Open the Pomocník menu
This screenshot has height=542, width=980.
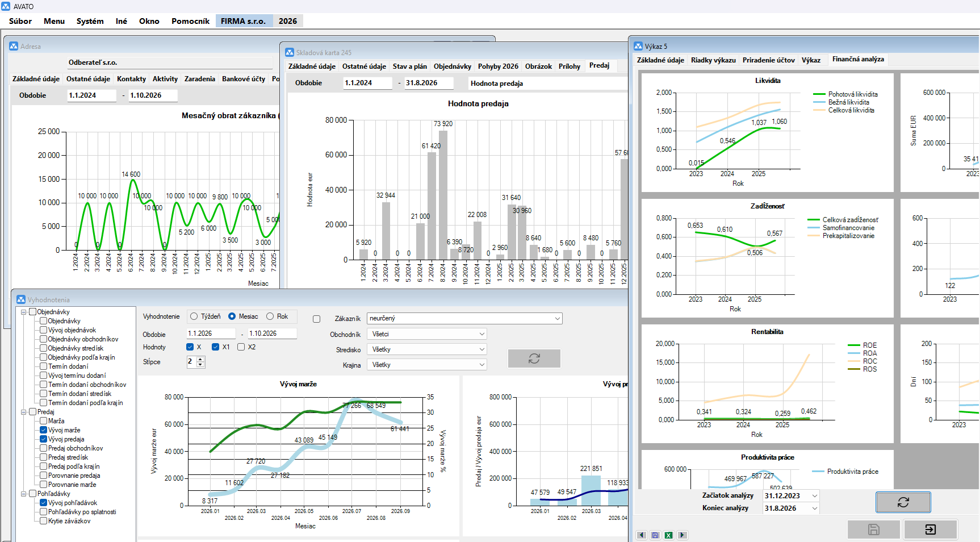pos(191,21)
